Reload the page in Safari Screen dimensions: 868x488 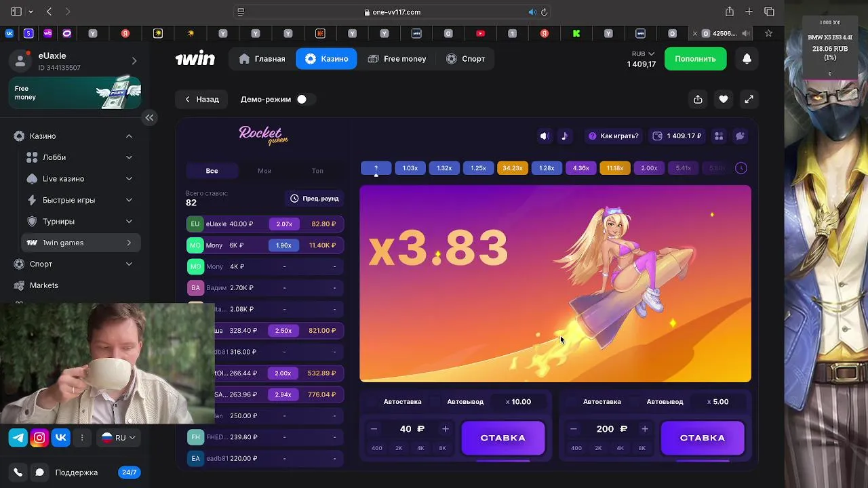click(x=544, y=12)
